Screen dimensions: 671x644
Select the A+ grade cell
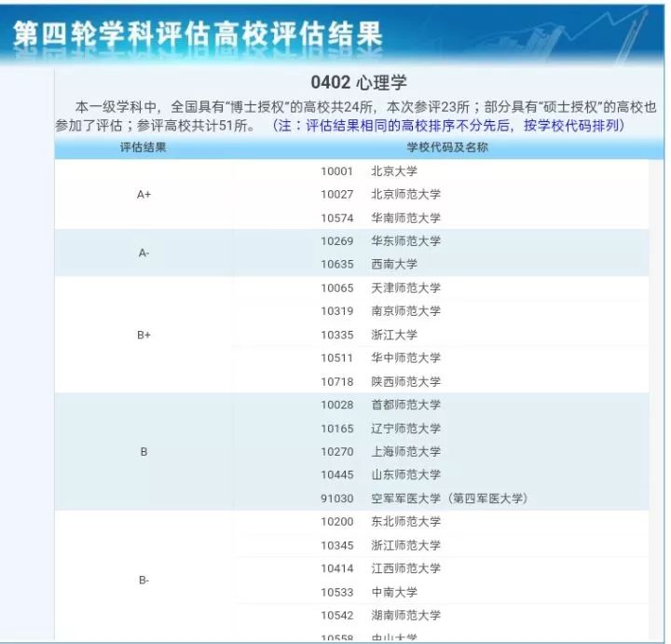pos(144,194)
